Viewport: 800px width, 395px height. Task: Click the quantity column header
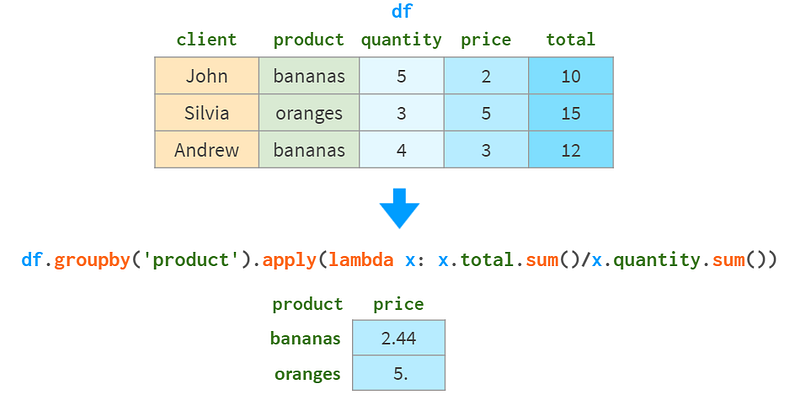coord(402,40)
